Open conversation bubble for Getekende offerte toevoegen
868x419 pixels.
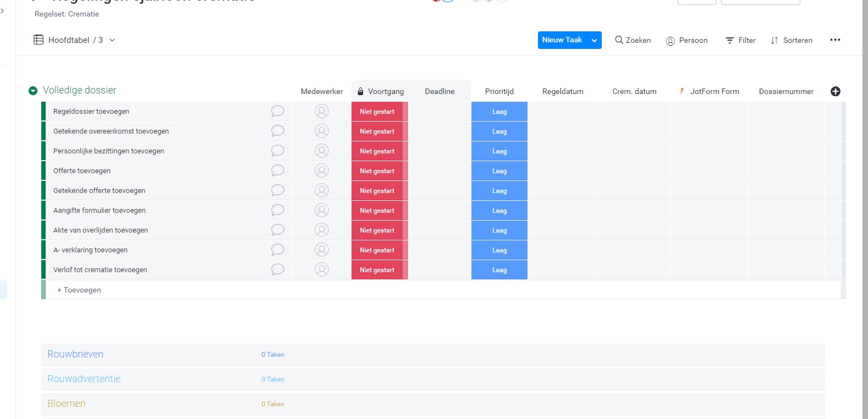278,190
